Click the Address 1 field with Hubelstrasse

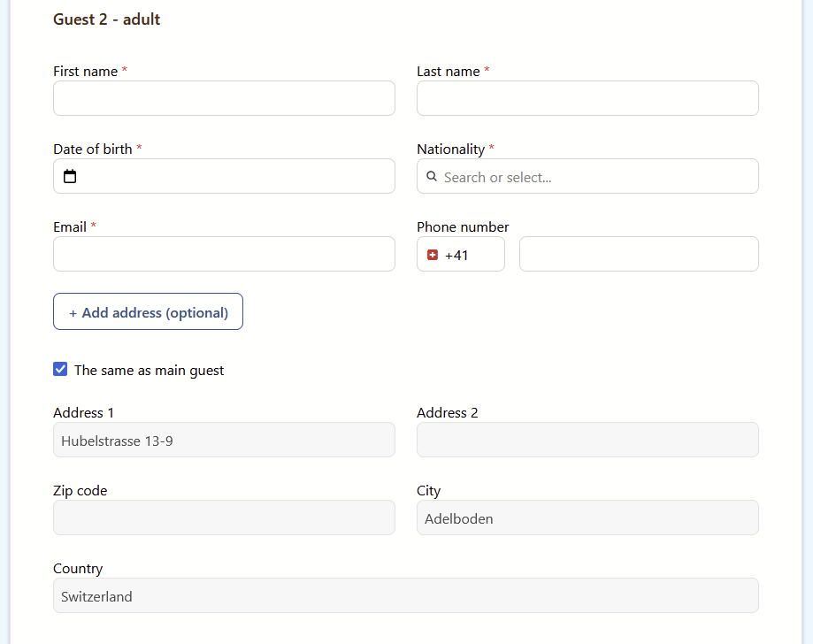[x=224, y=440]
